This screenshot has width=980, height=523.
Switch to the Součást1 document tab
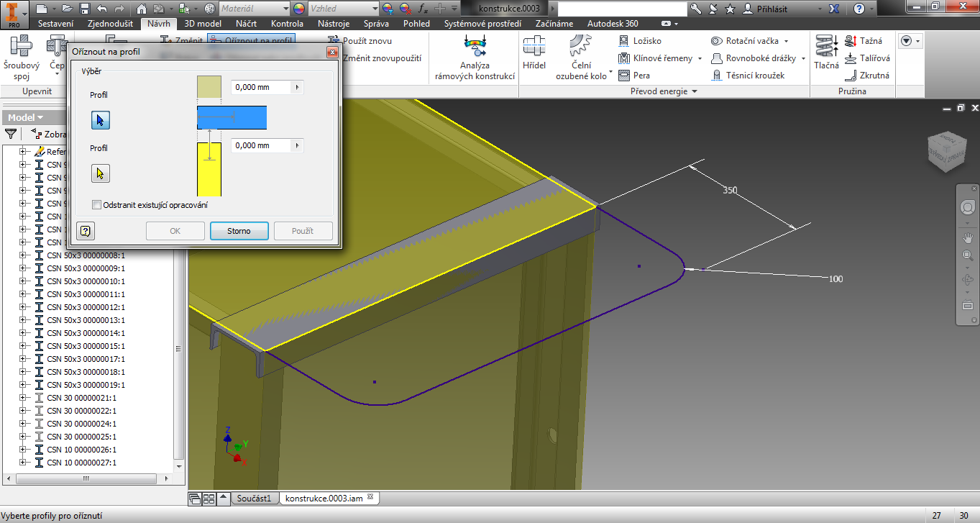(255, 498)
